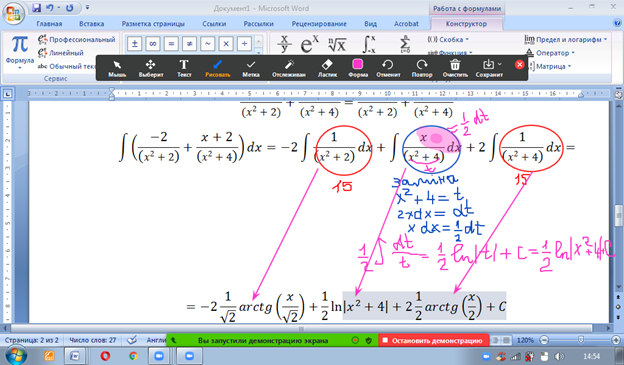
Task: Insert a fraction structure
Action: (284, 44)
